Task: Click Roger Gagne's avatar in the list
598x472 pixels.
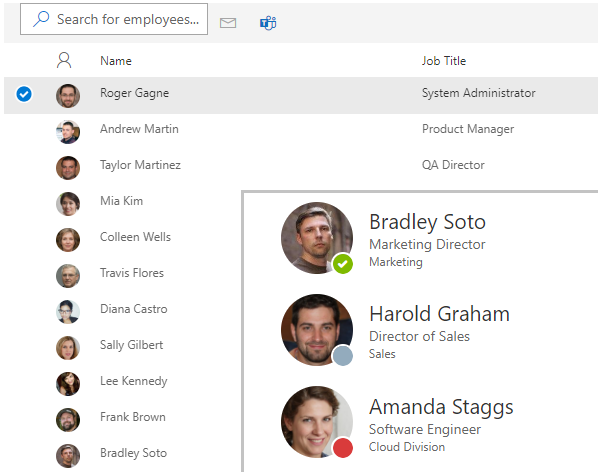Action: pyautogui.click(x=68, y=96)
